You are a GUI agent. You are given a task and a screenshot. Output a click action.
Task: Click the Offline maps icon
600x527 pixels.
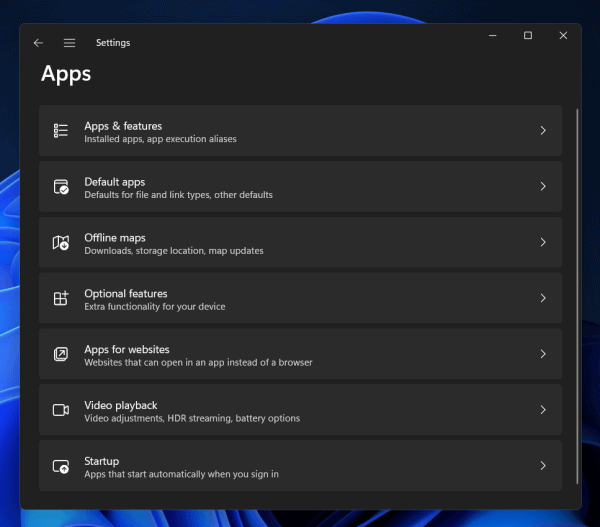click(x=61, y=243)
